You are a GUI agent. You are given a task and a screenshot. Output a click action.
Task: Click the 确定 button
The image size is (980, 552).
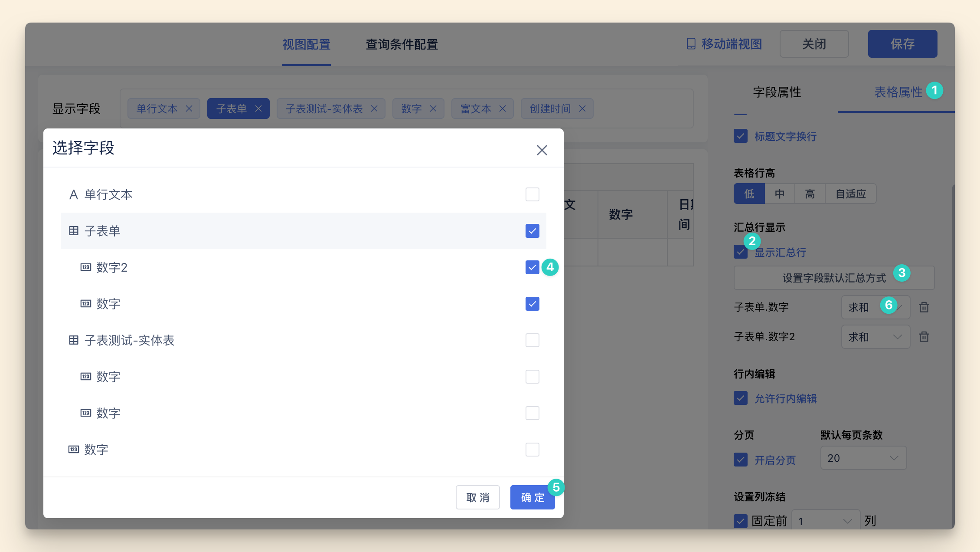532,497
